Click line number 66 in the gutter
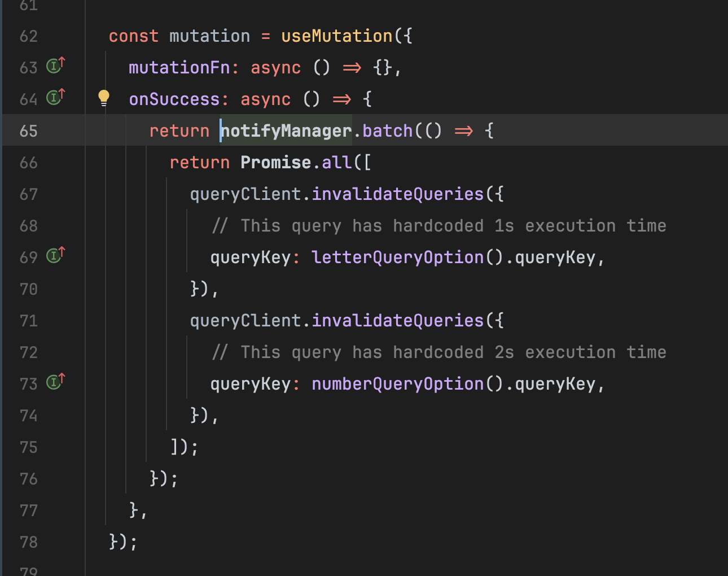Image resolution: width=728 pixels, height=576 pixels. (29, 163)
